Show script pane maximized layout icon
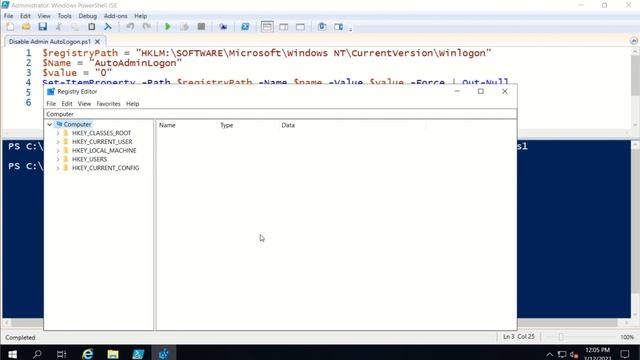Image resolution: width=640 pixels, height=360 pixels. (300, 27)
